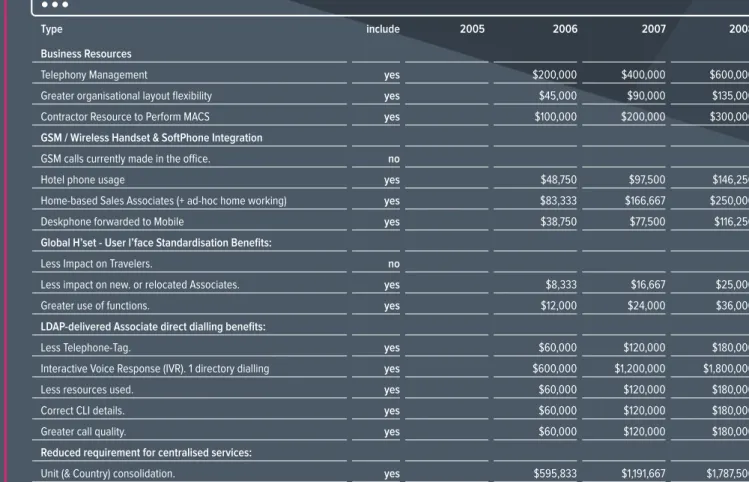The width and height of the screenshot is (749, 482).
Task: Click the $90,000 cell
Action: point(646,96)
